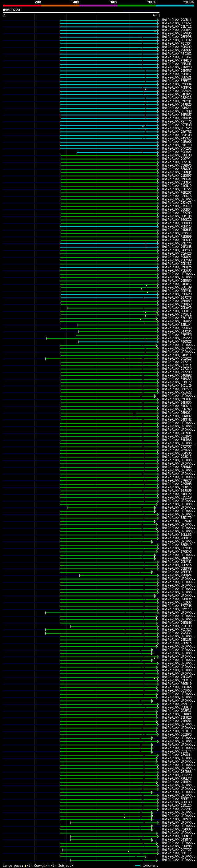The height and width of the screenshot is (868, 197).
Task: Select the UniRef100_Q8H5R7 label
Action: 177,71
